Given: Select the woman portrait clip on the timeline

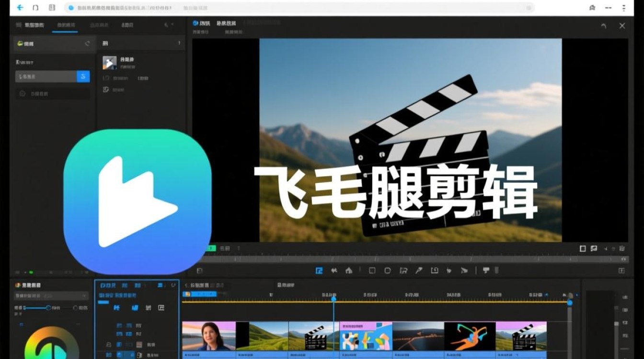Looking at the screenshot, I should [209, 336].
